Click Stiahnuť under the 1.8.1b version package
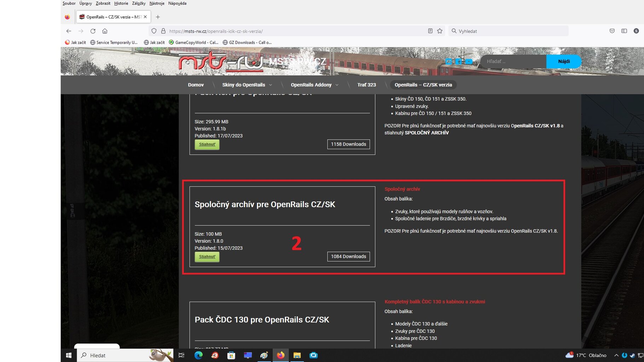Viewport: 644px width, 362px height. tap(207, 145)
